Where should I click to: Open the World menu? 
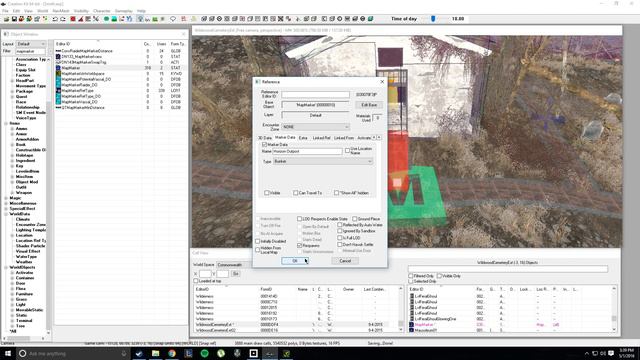pyautogui.click(x=42, y=11)
